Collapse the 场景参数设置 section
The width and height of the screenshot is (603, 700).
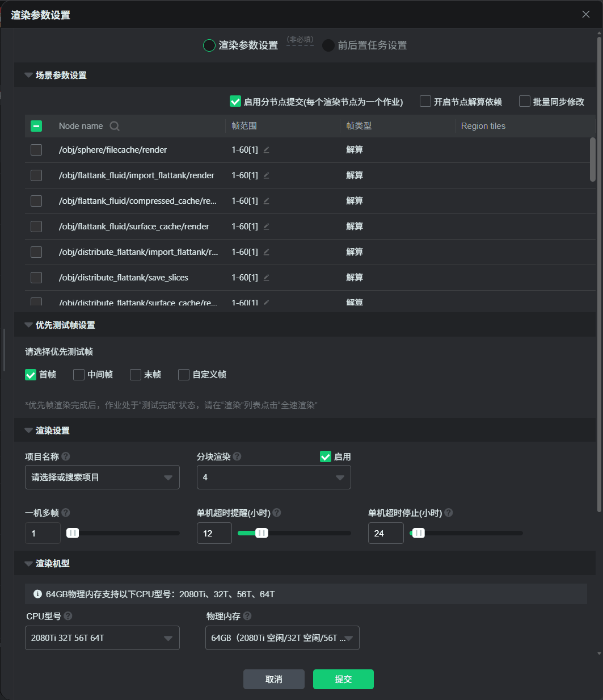pyautogui.click(x=28, y=75)
